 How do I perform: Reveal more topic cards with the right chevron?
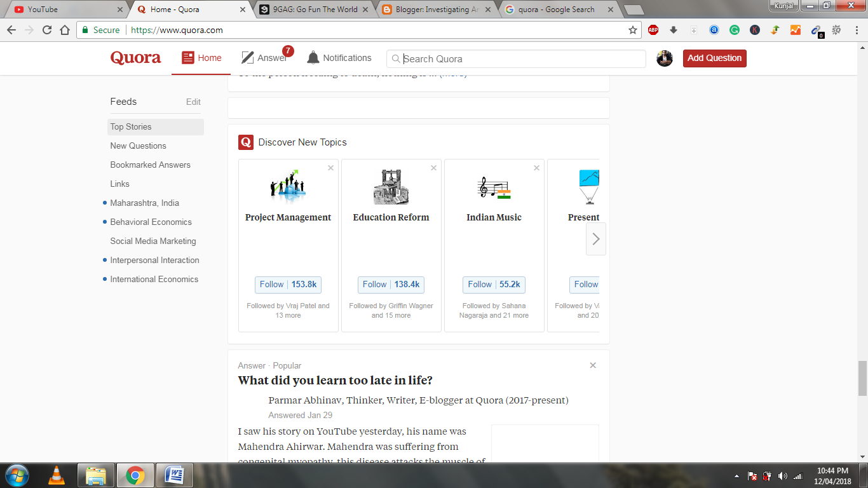coord(595,239)
